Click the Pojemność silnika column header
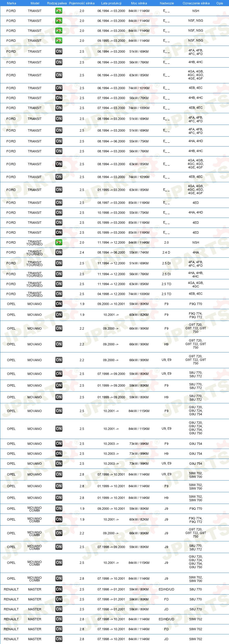229x644 pixels. coord(82,3)
